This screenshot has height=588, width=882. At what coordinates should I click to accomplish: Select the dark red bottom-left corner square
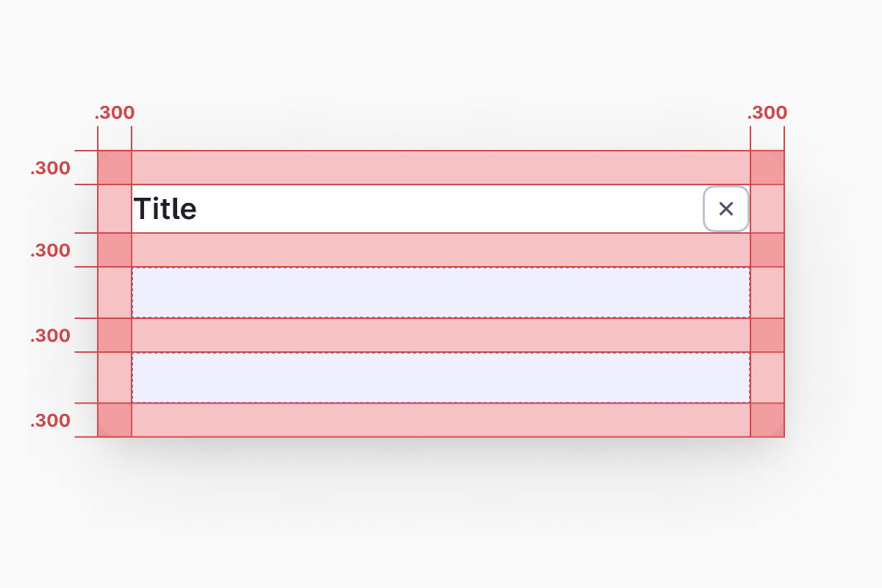(x=115, y=420)
